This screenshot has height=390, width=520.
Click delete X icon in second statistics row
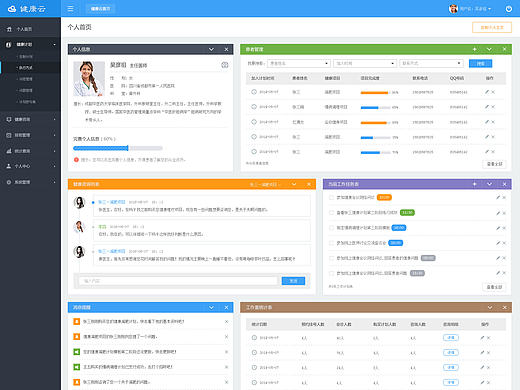[489, 353]
